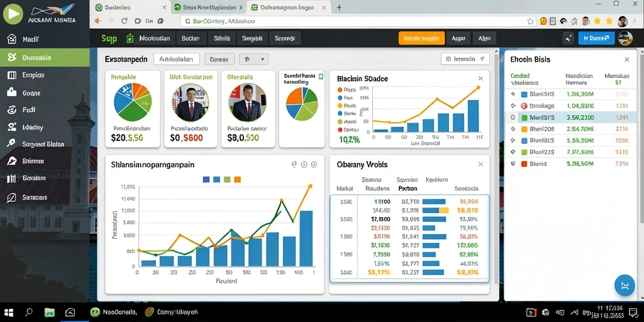Select the Empias sidebar icon
Viewport: 644px width, 322px height.
(12, 75)
